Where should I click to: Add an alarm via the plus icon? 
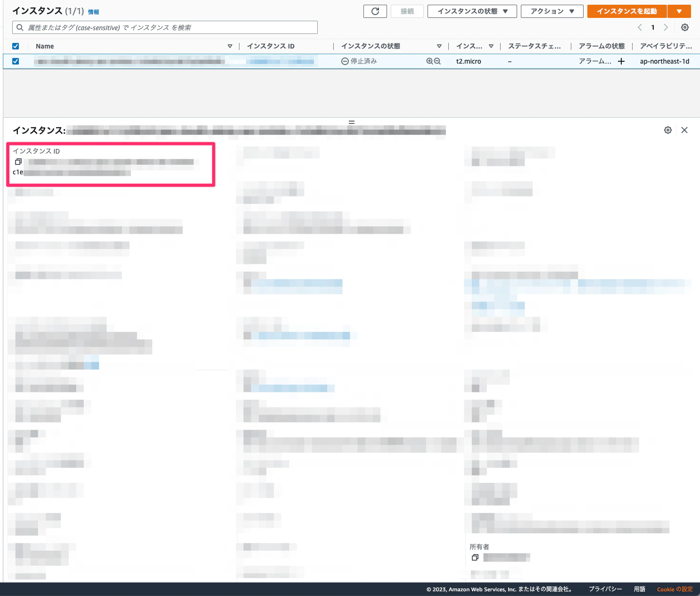(621, 61)
